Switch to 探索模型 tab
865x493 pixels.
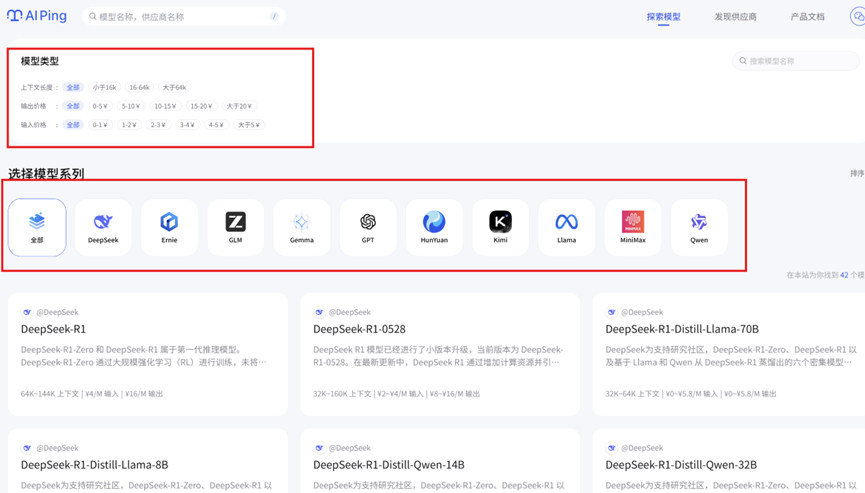click(x=664, y=17)
